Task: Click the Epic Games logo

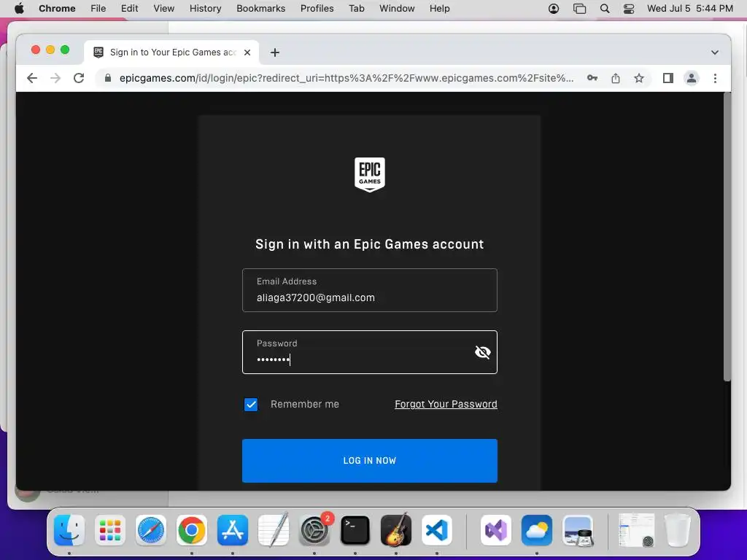Action: pyautogui.click(x=370, y=175)
